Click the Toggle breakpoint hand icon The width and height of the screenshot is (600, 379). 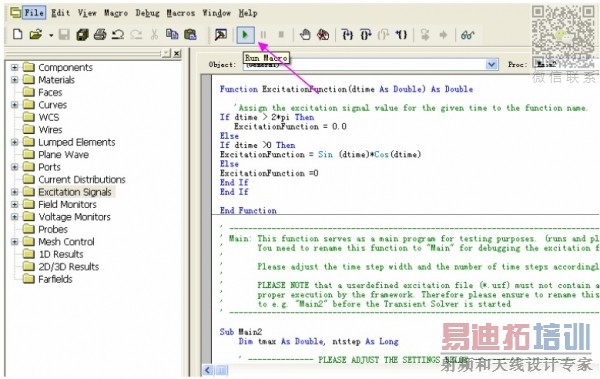[x=305, y=35]
